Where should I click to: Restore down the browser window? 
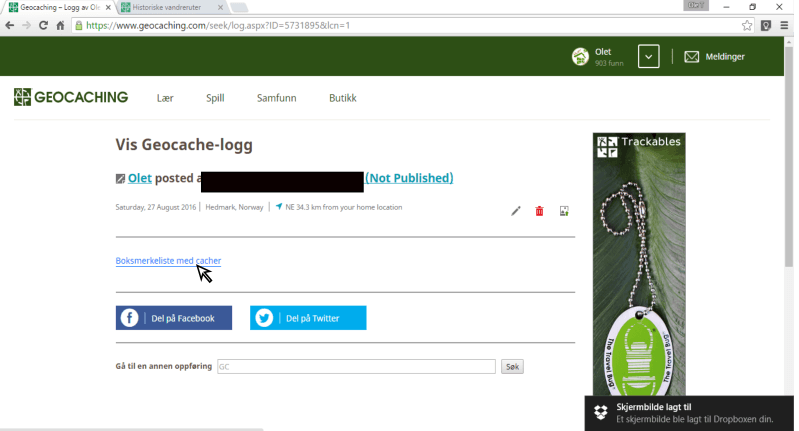point(752,7)
